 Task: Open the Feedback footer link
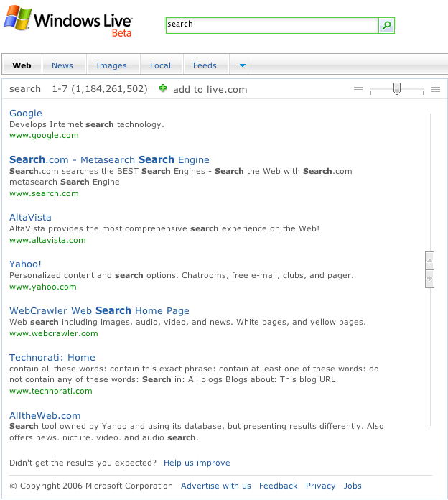[x=278, y=486]
